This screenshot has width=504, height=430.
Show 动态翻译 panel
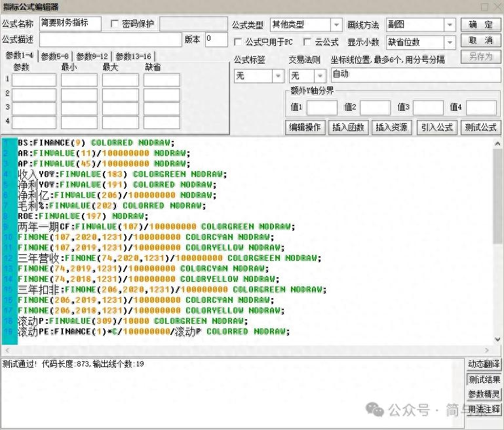point(484,364)
